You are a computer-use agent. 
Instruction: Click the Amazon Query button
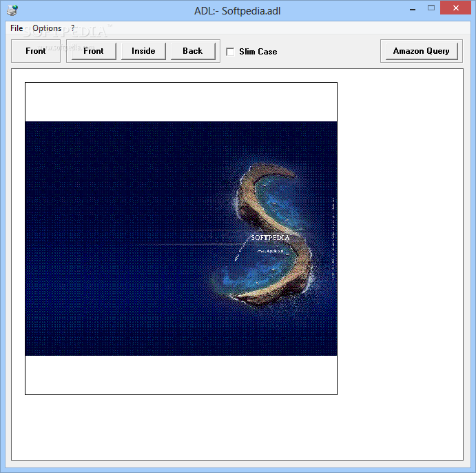(422, 51)
